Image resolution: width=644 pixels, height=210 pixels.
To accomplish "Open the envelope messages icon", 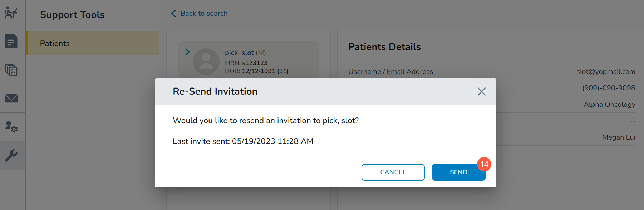I will click(x=11, y=98).
